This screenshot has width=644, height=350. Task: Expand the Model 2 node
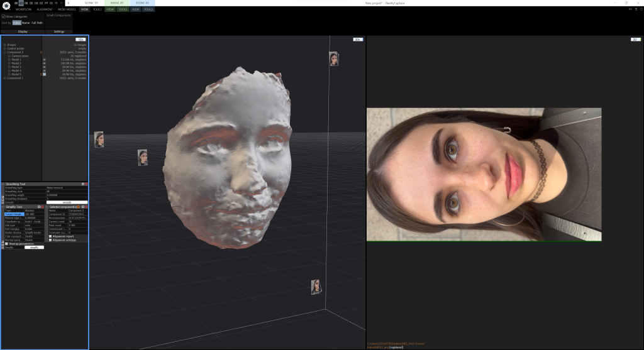pos(9,63)
